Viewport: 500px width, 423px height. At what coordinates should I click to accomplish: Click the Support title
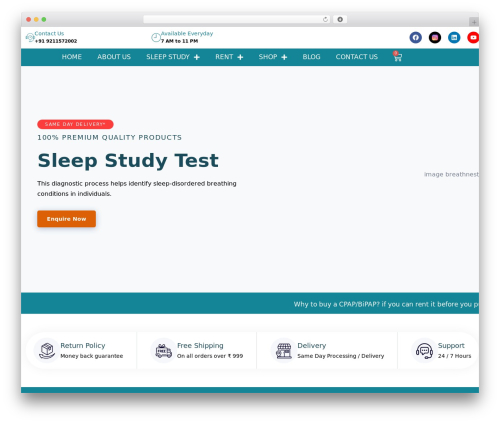point(451,345)
